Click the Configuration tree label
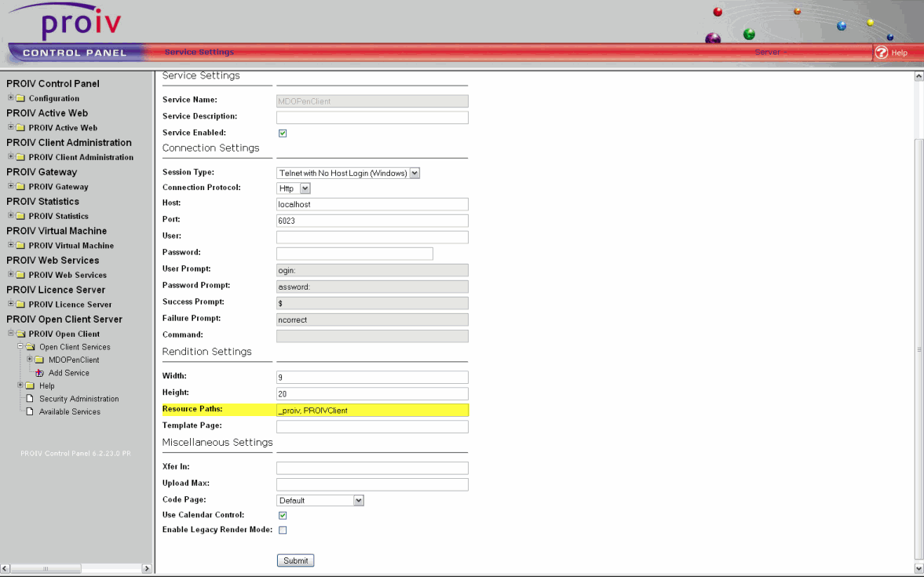 tap(53, 98)
